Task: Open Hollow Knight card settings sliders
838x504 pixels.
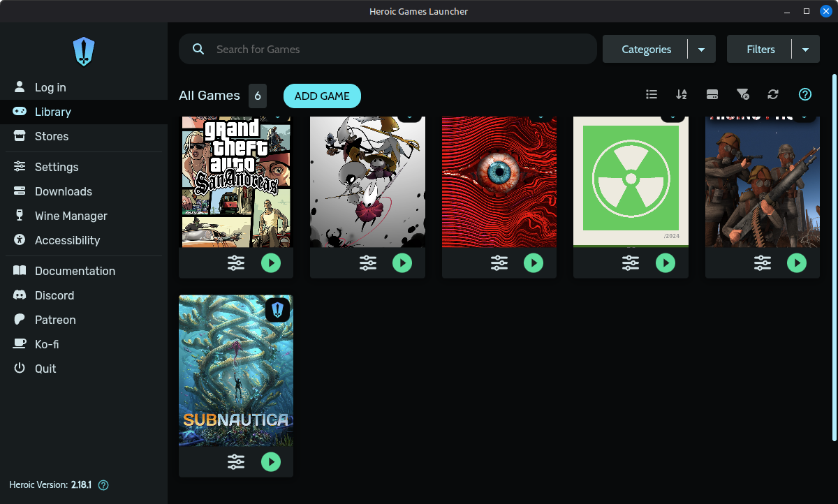Action: (368, 262)
